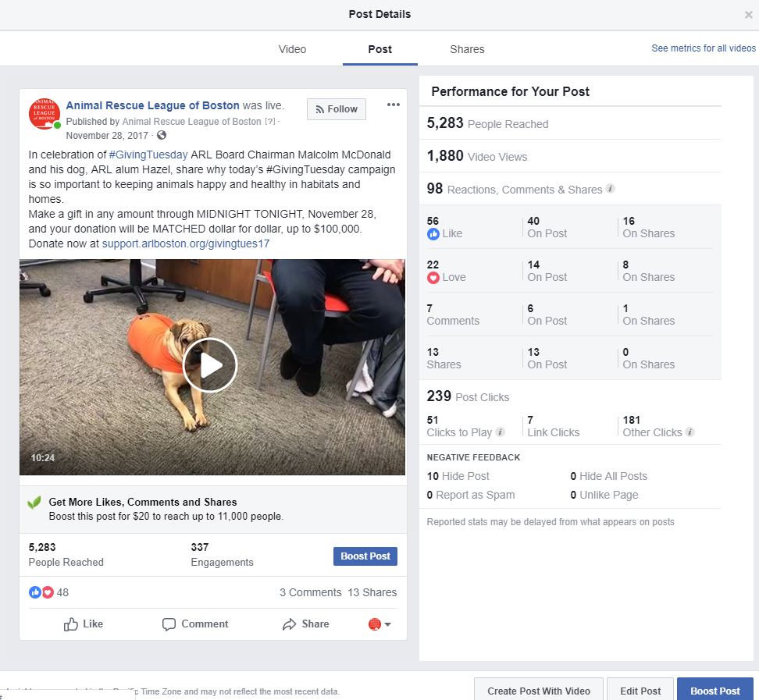
Task: Click the like and love reaction icons beside 48
Action: click(41, 592)
